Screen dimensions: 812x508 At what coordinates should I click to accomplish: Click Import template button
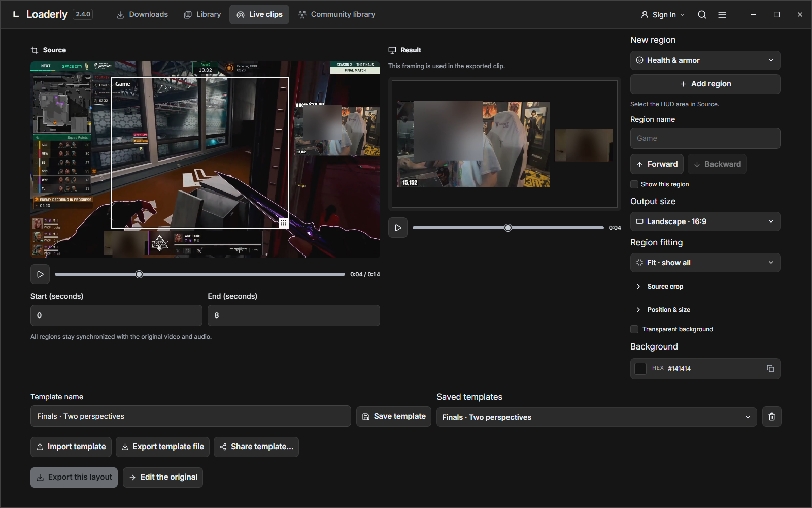[x=71, y=447]
